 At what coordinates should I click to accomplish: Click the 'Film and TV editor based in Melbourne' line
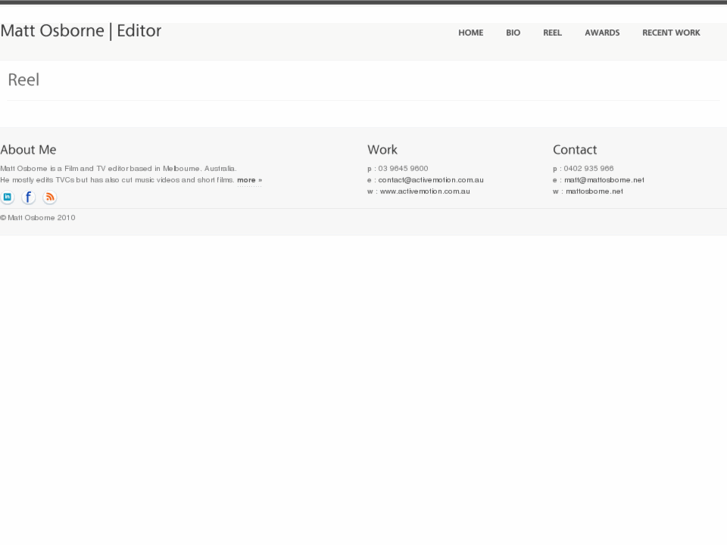(118, 168)
